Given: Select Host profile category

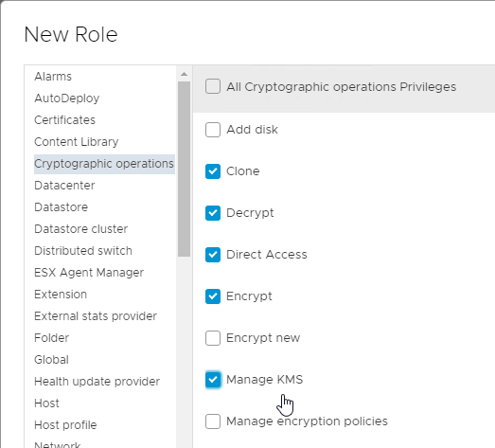Looking at the screenshot, I should pos(65,425).
